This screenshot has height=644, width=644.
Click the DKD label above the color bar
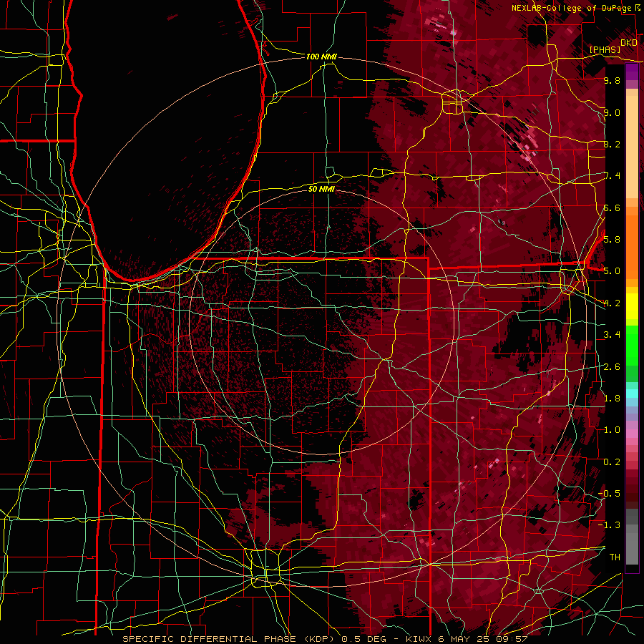(628, 43)
